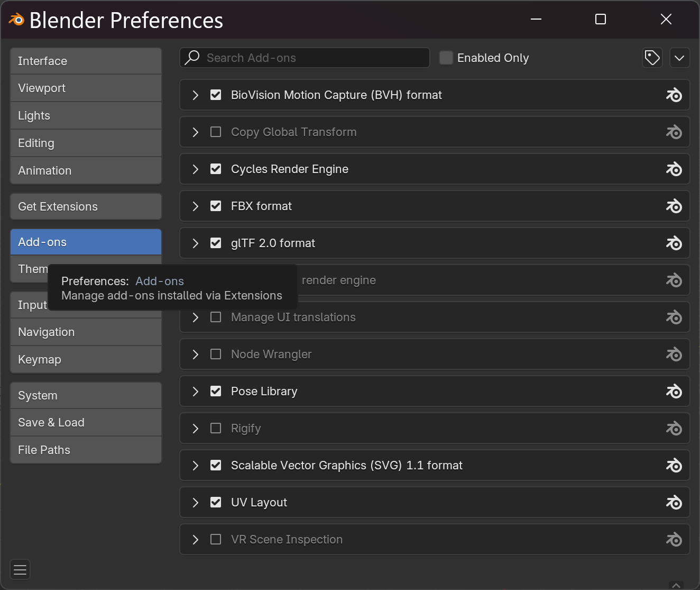Expand Node Wrangler details
The height and width of the screenshot is (590, 700).
(196, 354)
